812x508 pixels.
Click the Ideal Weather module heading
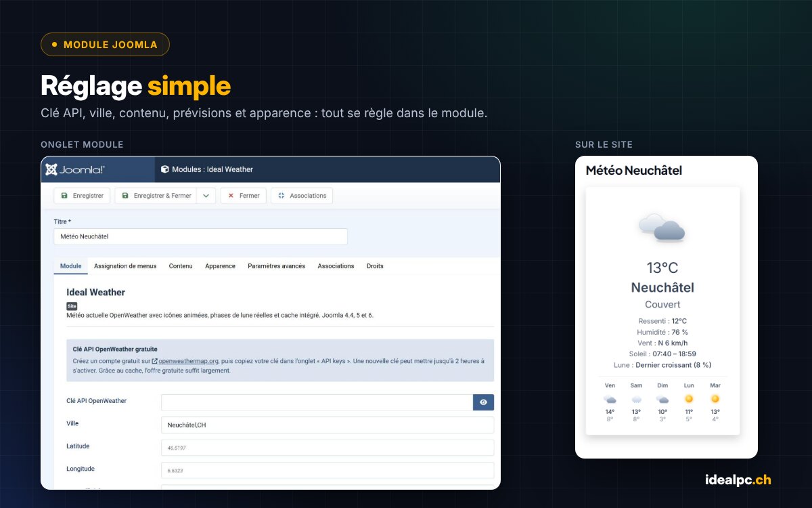[x=95, y=292]
